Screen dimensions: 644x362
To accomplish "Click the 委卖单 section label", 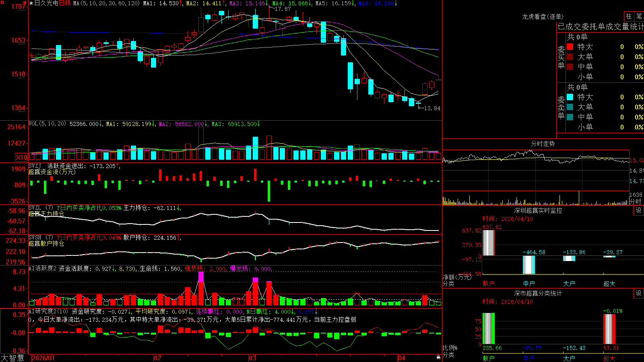I will pyautogui.click(x=561, y=107).
